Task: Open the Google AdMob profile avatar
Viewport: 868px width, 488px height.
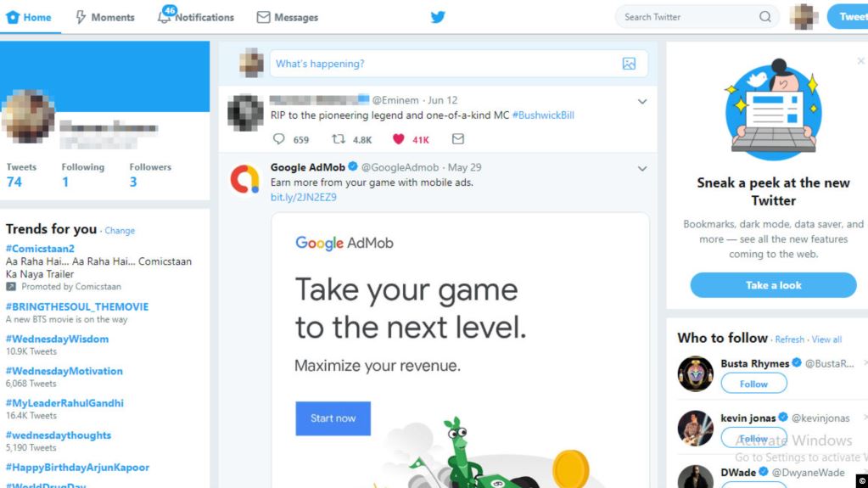Action: pos(245,178)
